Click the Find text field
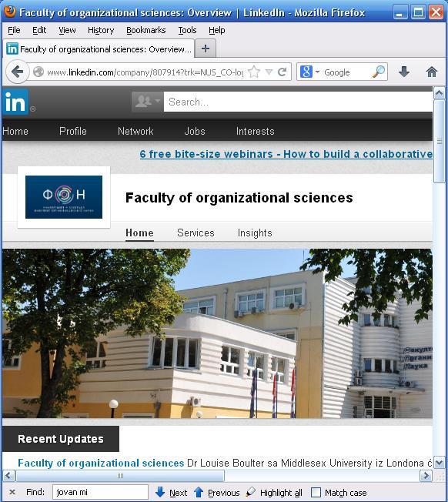 100,492
